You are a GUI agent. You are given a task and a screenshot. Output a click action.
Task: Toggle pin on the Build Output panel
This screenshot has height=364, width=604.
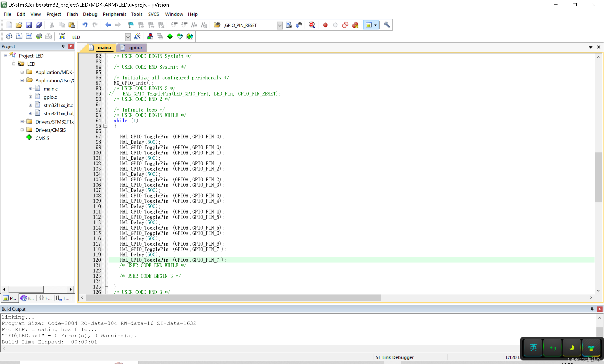point(592,309)
